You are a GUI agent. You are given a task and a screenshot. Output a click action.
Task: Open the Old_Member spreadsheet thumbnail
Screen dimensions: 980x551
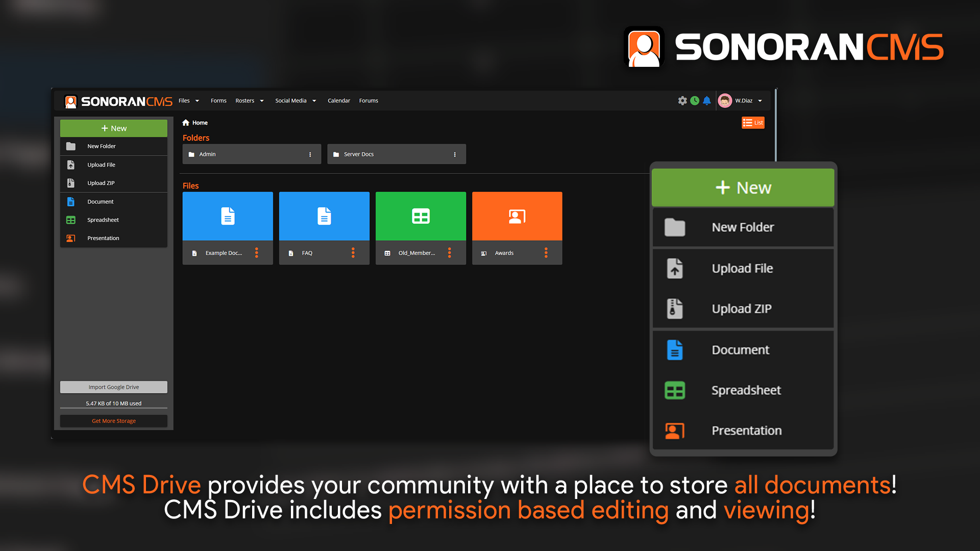421,216
